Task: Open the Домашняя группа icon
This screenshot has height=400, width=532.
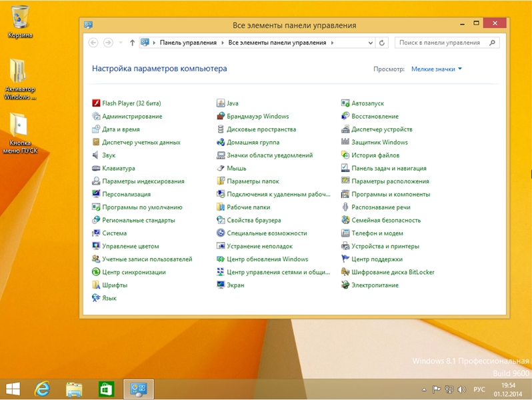Action: 221,142
